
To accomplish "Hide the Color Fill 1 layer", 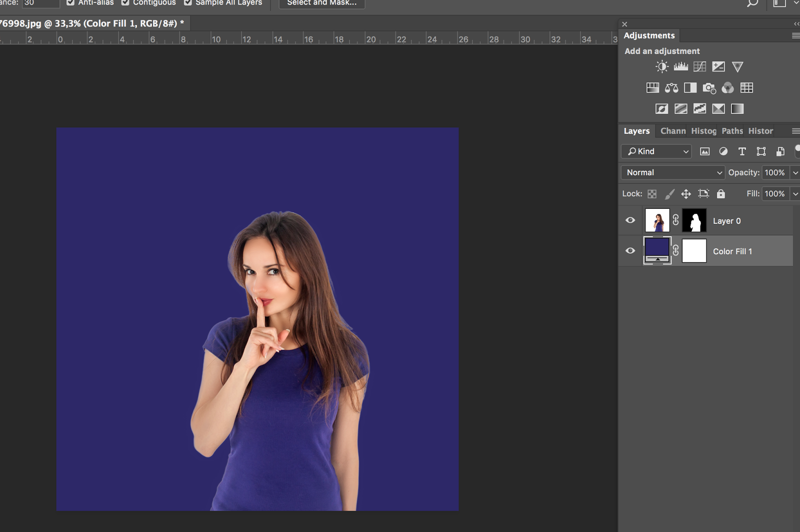I will 629,251.
